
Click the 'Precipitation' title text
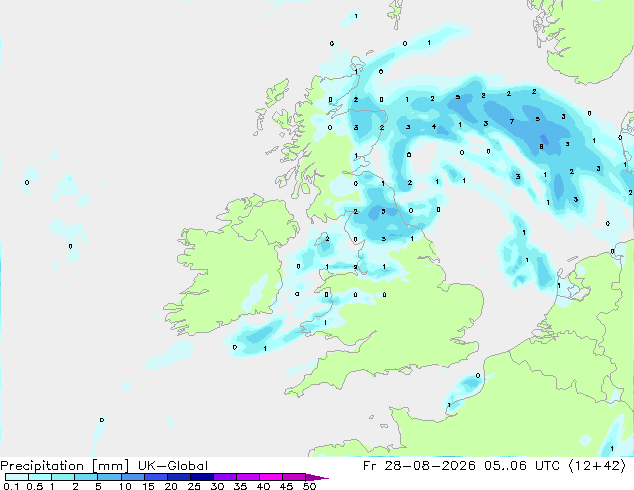pos(42,466)
